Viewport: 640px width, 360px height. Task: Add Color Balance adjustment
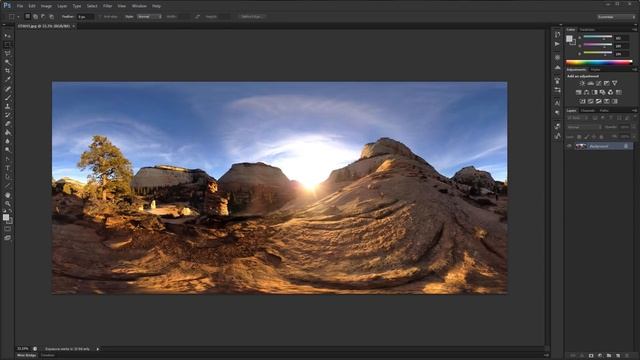pos(587,92)
